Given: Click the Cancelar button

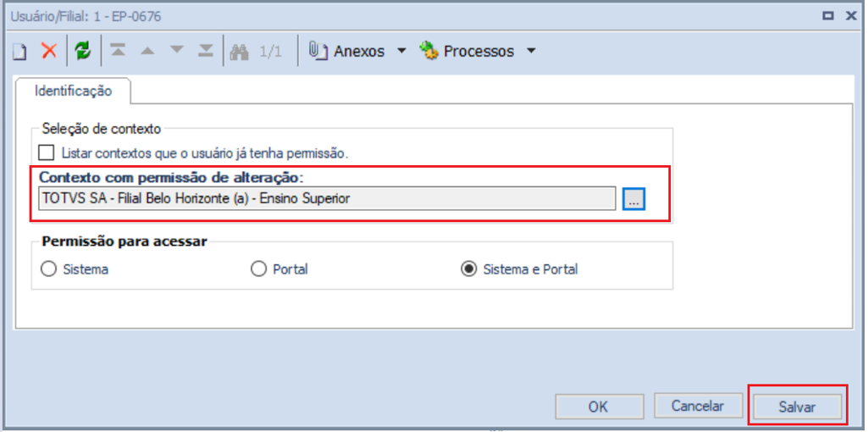Looking at the screenshot, I should [x=698, y=406].
